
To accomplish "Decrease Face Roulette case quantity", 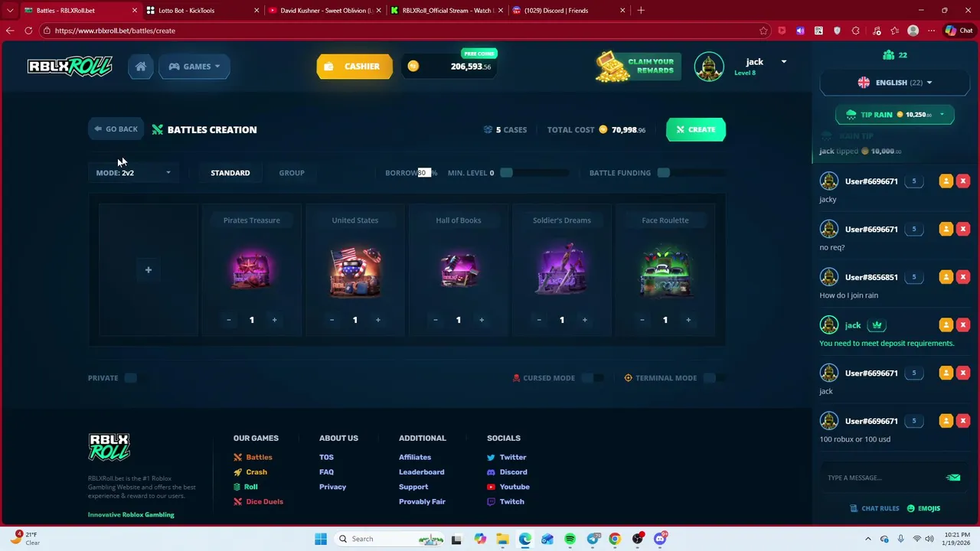I will (642, 320).
